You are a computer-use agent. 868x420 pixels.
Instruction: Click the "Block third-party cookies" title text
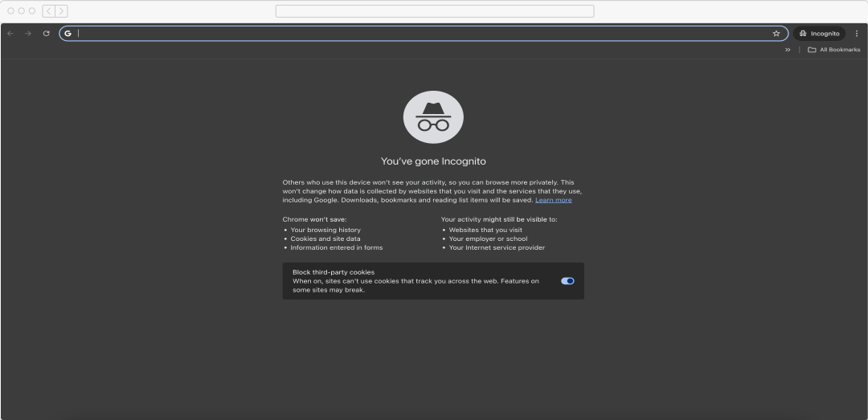point(334,272)
